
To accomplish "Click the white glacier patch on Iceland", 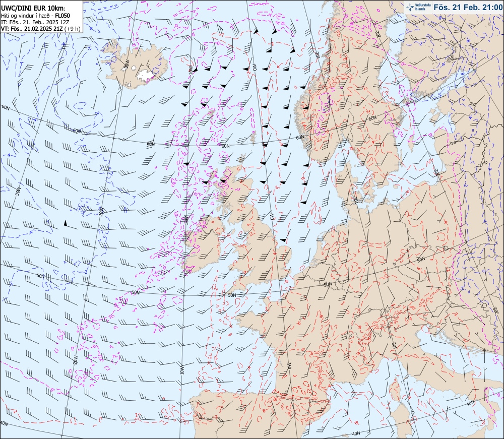I will (145, 75).
